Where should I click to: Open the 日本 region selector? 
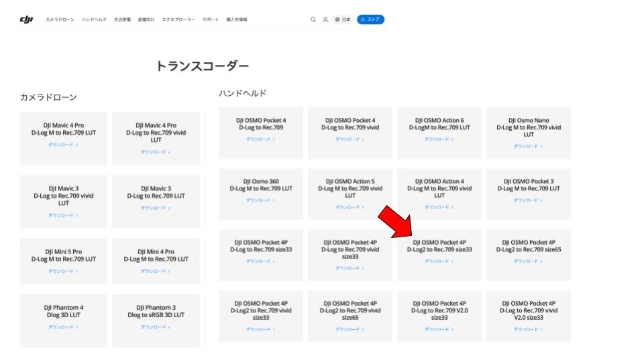pyautogui.click(x=343, y=19)
